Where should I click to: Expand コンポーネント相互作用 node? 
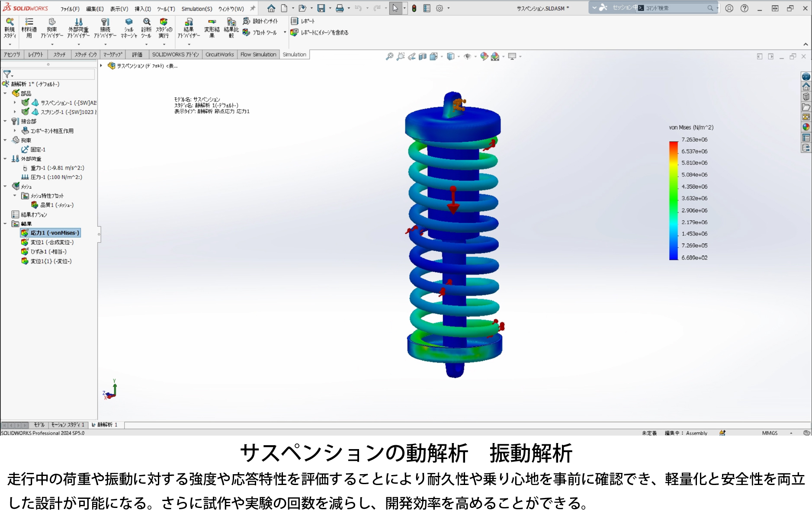click(x=15, y=131)
